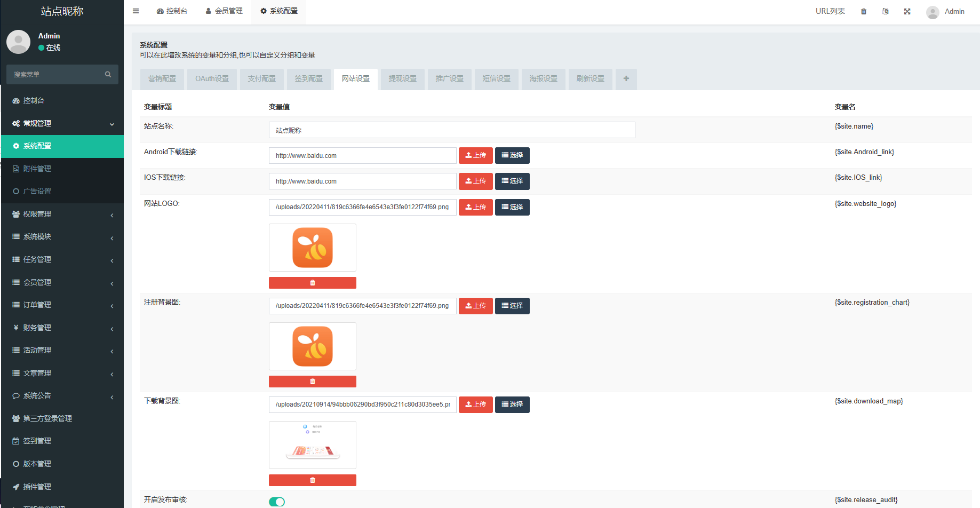980x508 pixels.
Task: Choose existing file for 注册背景图
Action: 512,306
